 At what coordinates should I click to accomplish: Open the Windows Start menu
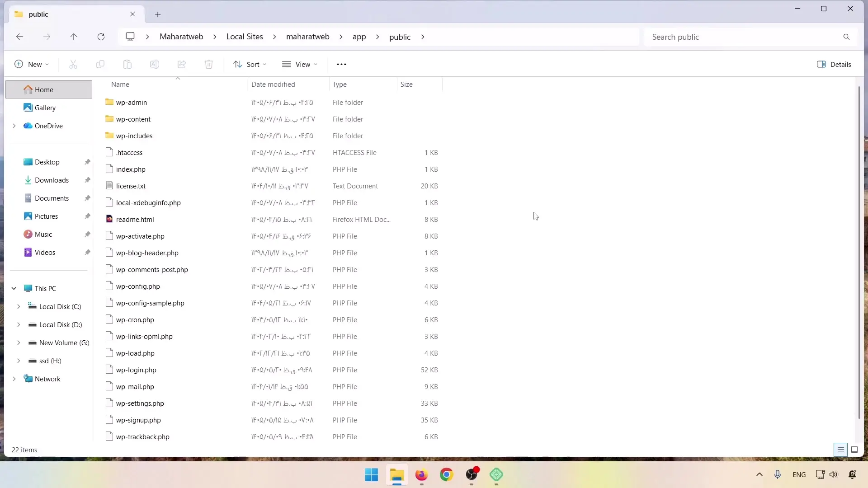371,475
